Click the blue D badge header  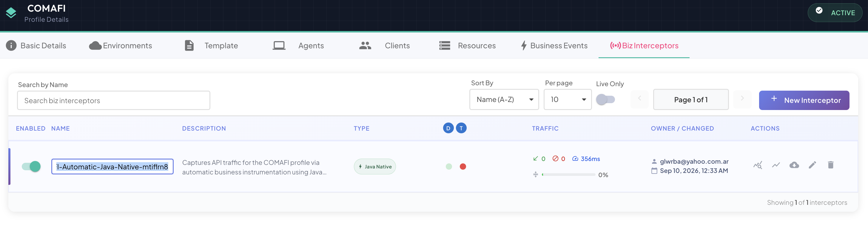pyautogui.click(x=448, y=128)
